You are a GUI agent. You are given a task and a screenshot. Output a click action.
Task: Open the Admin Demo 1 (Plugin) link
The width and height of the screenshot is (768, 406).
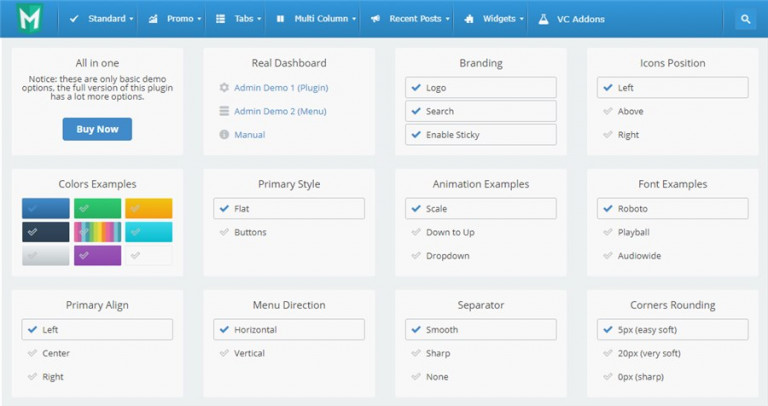click(281, 87)
